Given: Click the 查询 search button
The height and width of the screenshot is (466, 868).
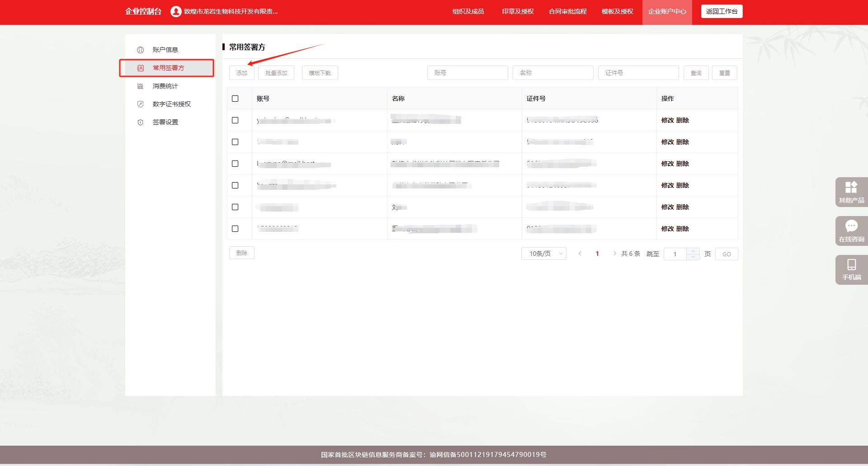Looking at the screenshot, I should (696, 73).
